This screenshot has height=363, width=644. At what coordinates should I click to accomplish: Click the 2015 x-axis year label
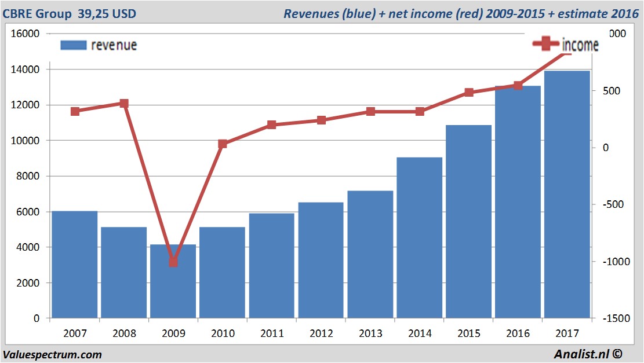469,333
